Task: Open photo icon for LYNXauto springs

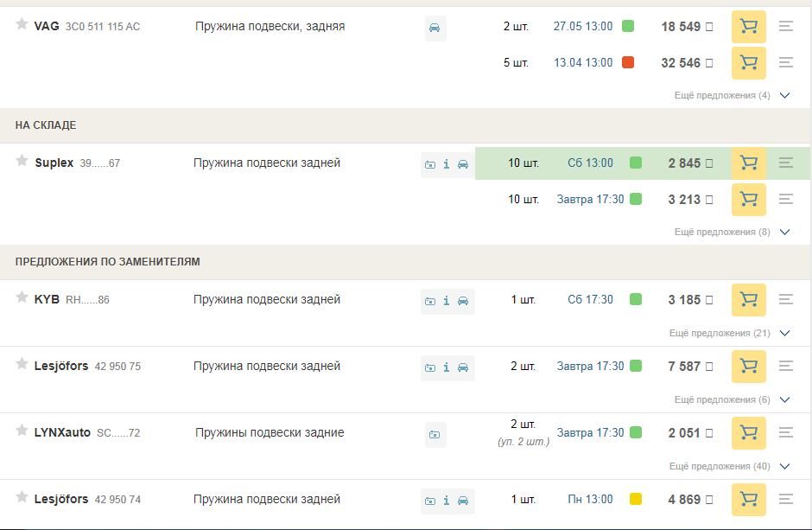Action: coord(435,433)
